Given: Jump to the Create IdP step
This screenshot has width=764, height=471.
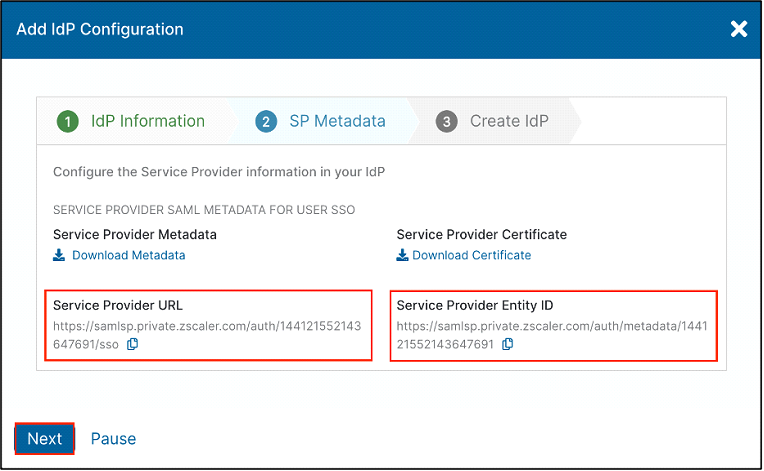Looking at the screenshot, I should tap(508, 121).
